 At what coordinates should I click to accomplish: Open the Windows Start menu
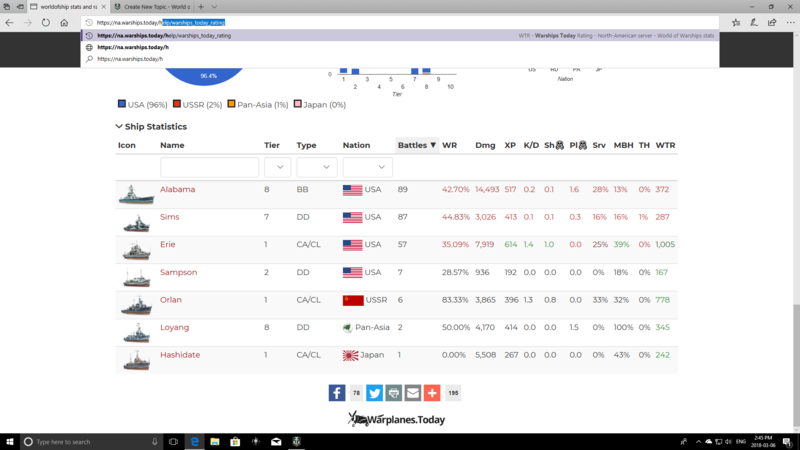click(x=9, y=441)
